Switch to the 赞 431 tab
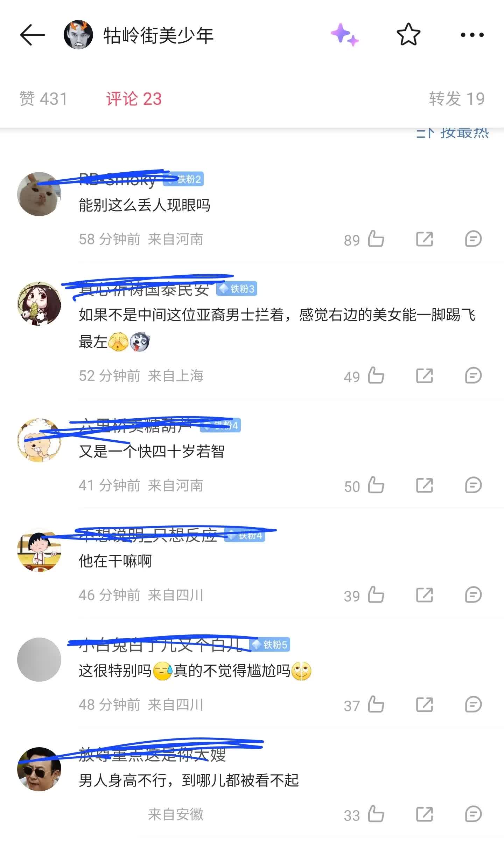 click(x=43, y=99)
